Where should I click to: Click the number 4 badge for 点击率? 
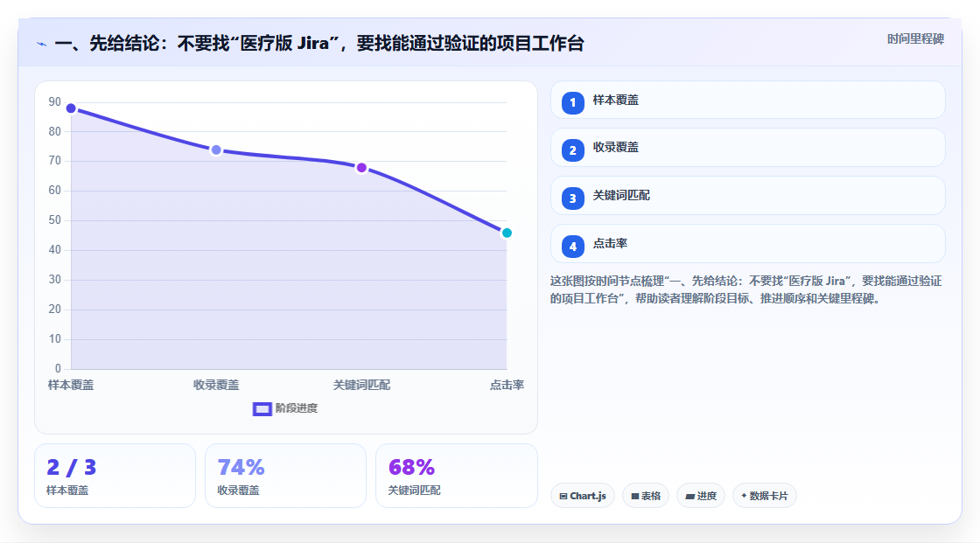(572, 247)
